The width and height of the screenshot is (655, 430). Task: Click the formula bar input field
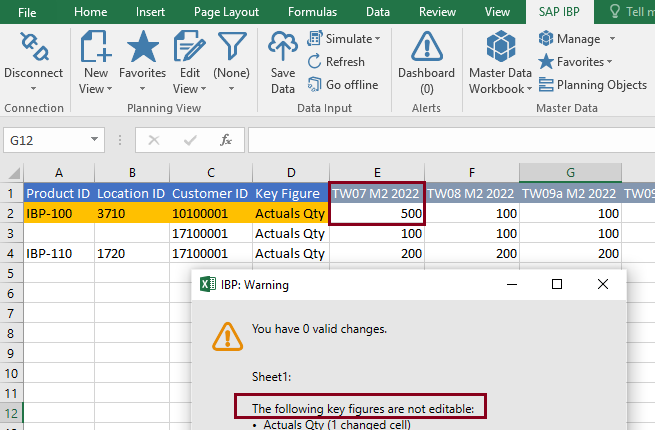452,140
